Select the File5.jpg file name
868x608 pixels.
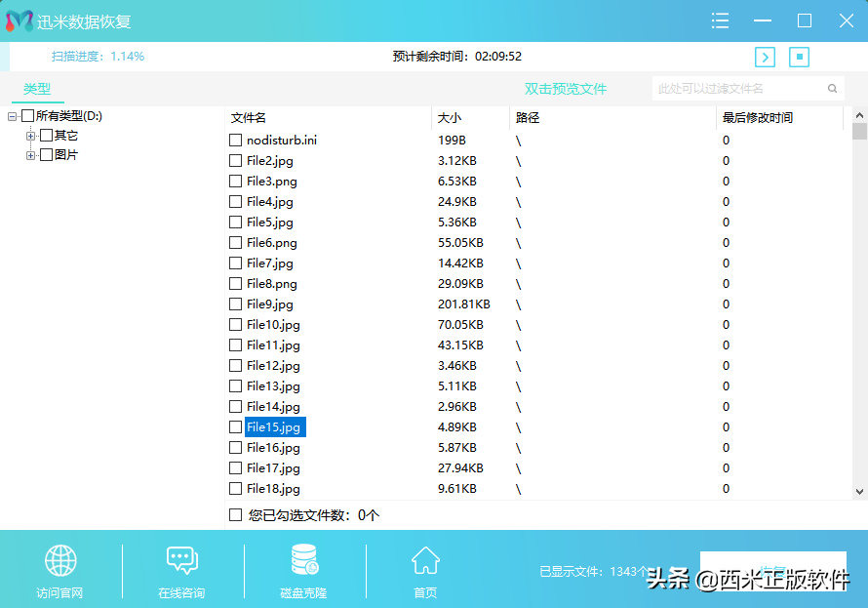(269, 223)
